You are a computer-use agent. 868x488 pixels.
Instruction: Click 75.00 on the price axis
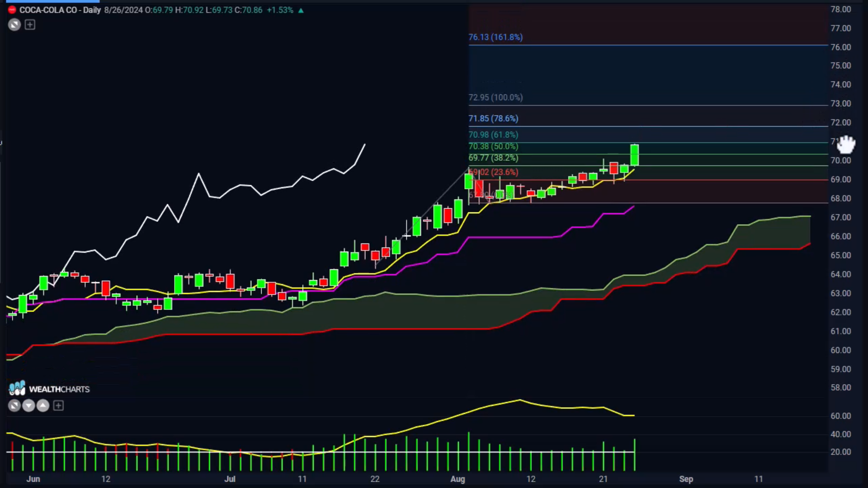point(840,66)
